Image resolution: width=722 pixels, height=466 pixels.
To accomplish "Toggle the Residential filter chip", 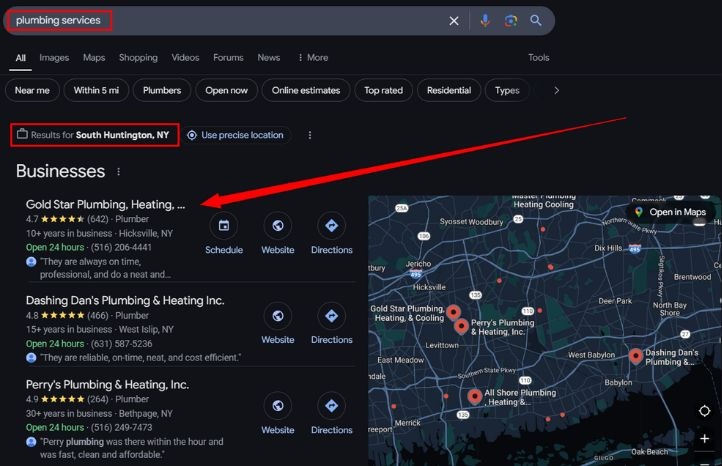I will pos(449,90).
